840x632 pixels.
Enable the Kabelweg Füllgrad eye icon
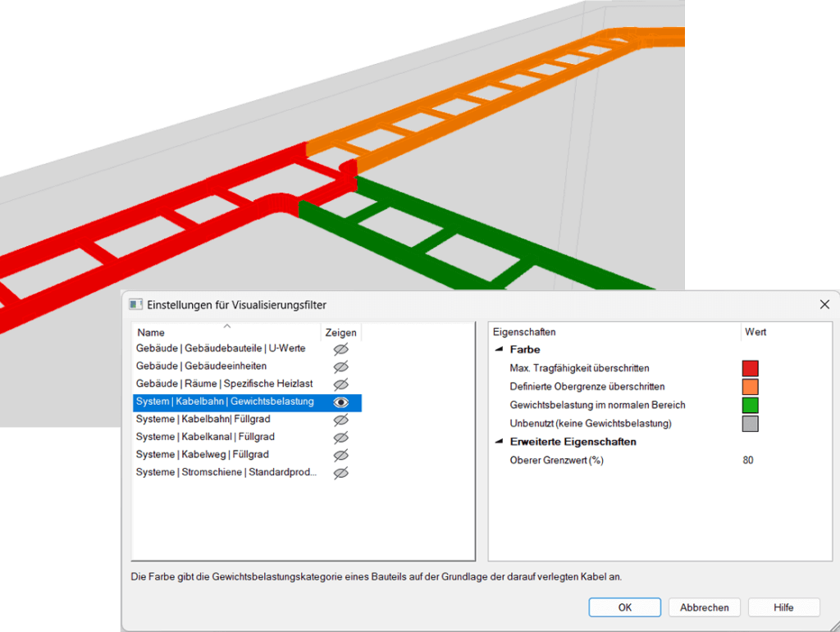coord(340,455)
